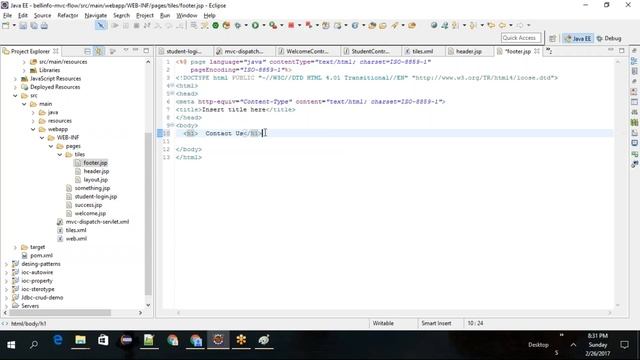
Task: Open Microsoft Store from the taskbar
Action: point(103,340)
